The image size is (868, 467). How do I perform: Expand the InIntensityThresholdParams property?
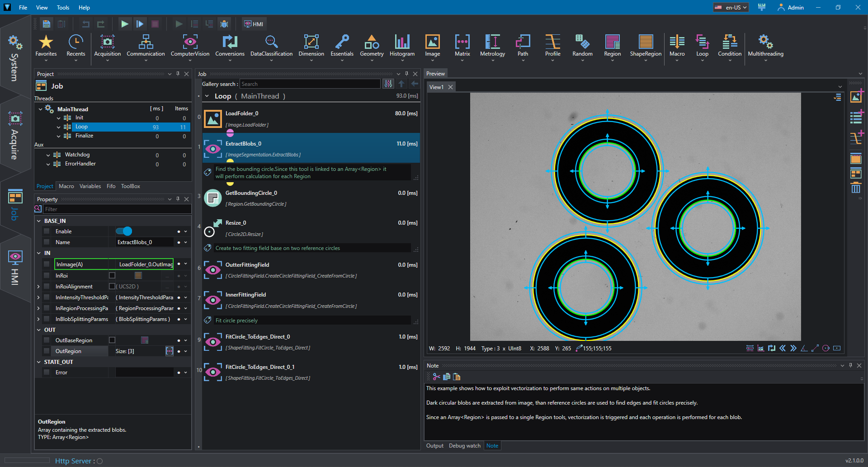pyautogui.click(x=38, y=297)
